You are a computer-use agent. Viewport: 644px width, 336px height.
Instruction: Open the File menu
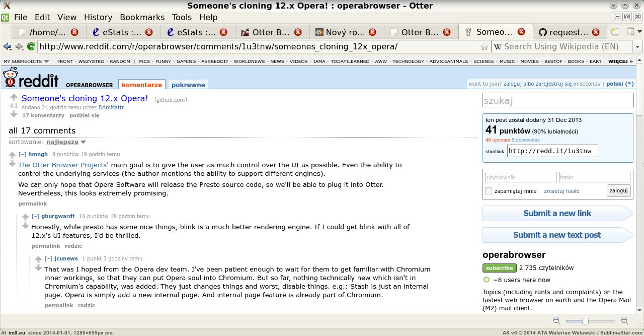point(21,18)
